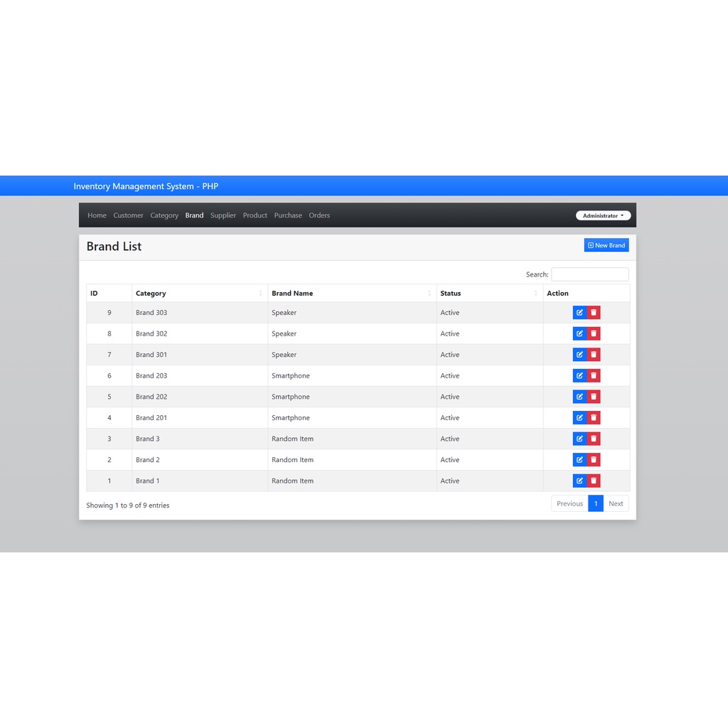Click the delete icon for Brand 202
728x728 pixels.
tap(594, 397)
